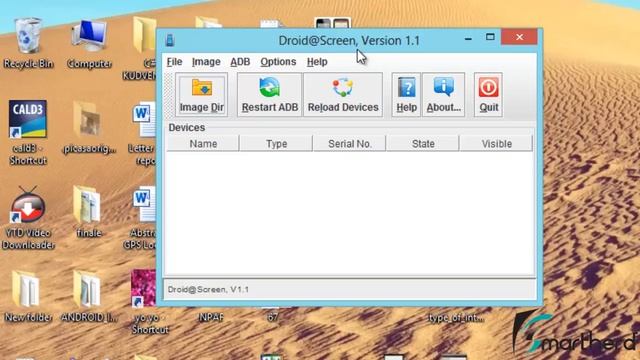640x360 pixels.
Task: Select the NPAF desktop item label
Action: (211, 317)
